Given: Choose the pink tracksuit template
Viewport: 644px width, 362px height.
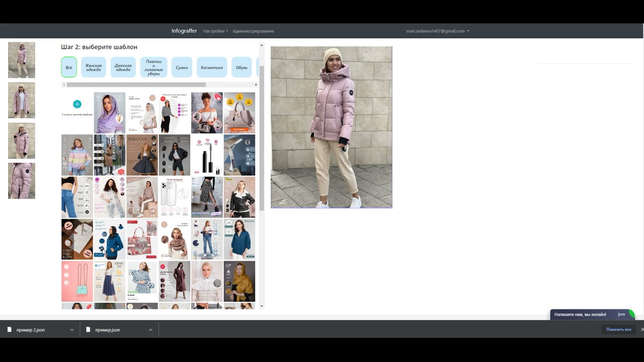Looking at the screenshot, I should pos(142,197).
